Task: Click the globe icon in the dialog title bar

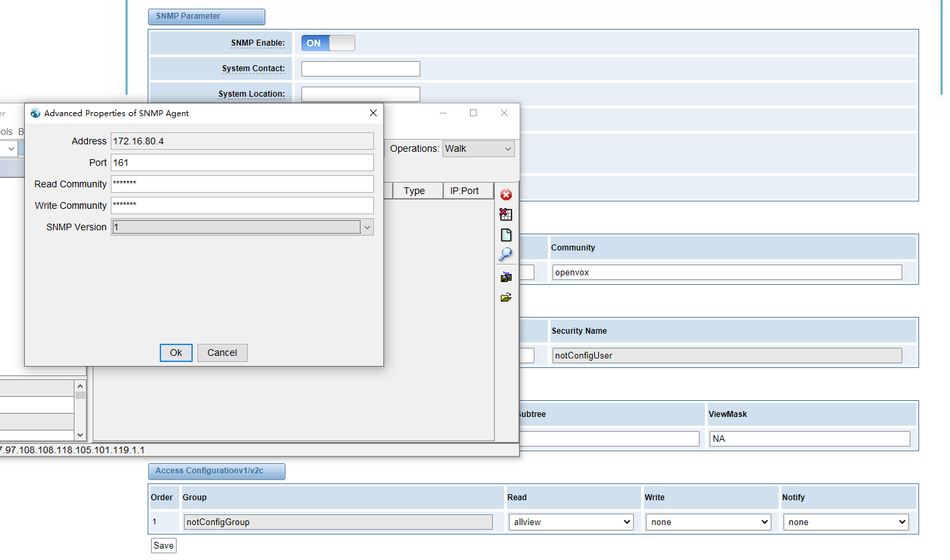Action: point(36,113)
